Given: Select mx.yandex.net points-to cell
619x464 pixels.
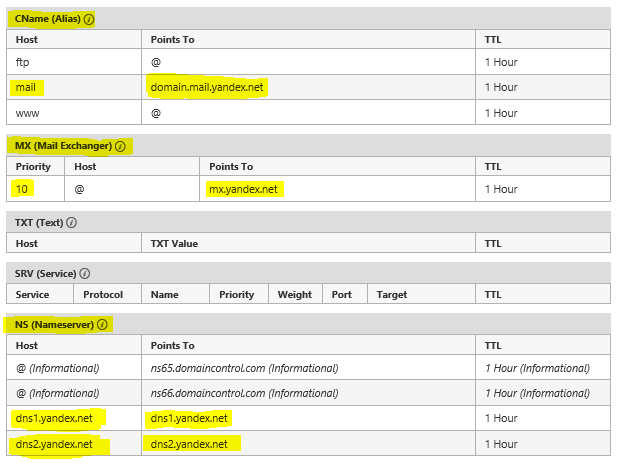Looking at the screenshot, I should coord(243,190).
